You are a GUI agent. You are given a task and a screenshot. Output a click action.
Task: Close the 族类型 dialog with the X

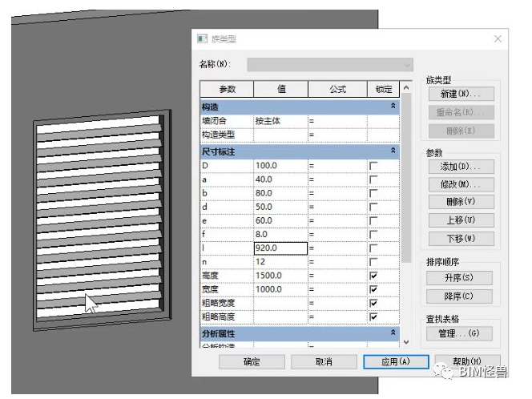tap(498, 38)
